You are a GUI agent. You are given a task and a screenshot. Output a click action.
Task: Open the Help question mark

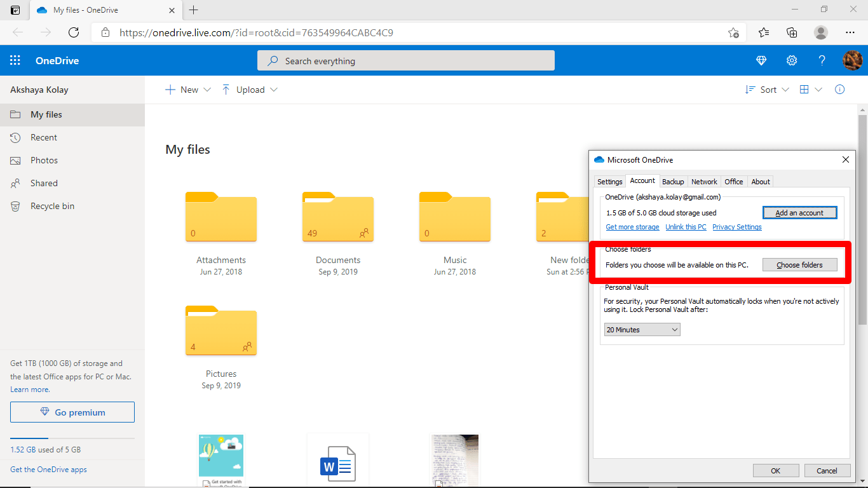point(822,61)
